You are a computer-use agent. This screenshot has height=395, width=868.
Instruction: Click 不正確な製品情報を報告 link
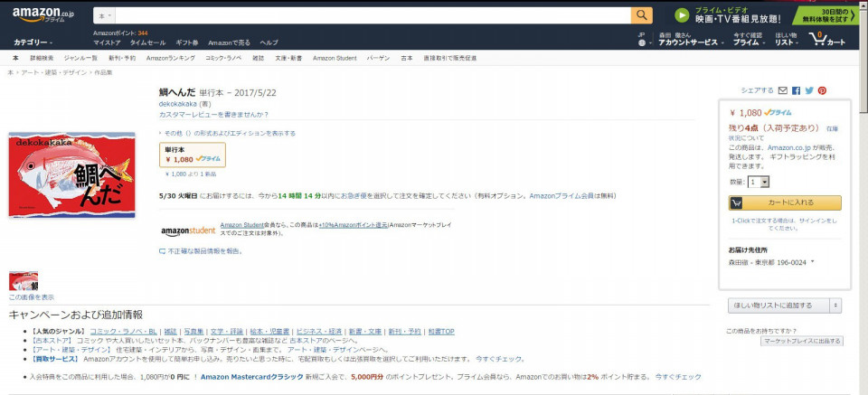pos(205,251)
